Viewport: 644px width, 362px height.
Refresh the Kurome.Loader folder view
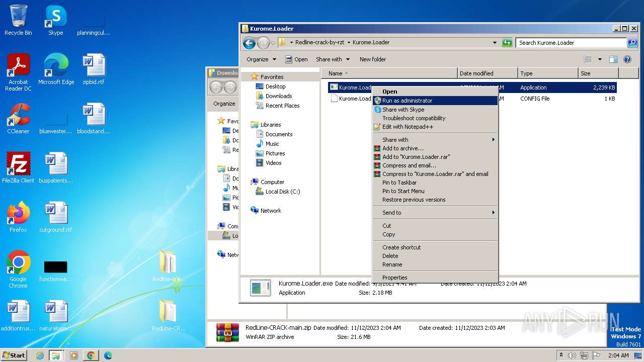pyautogui.click(x=507, y=43)
